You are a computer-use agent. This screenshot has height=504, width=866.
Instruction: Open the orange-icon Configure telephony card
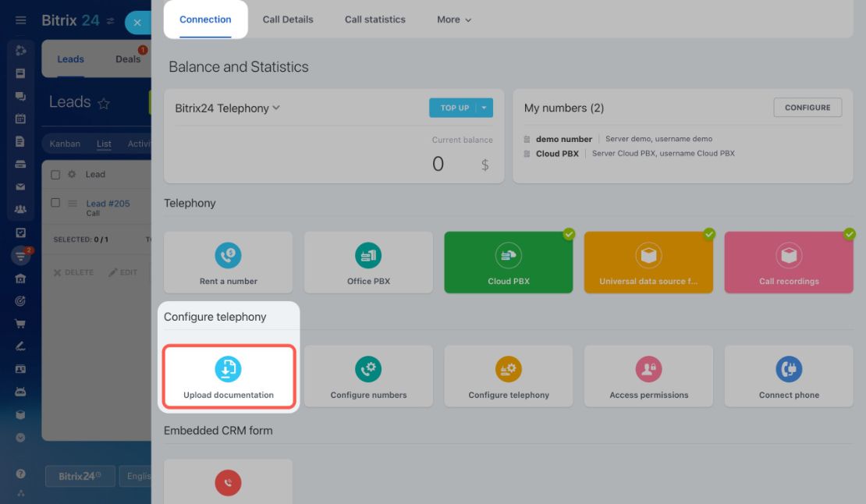point(509,377)
